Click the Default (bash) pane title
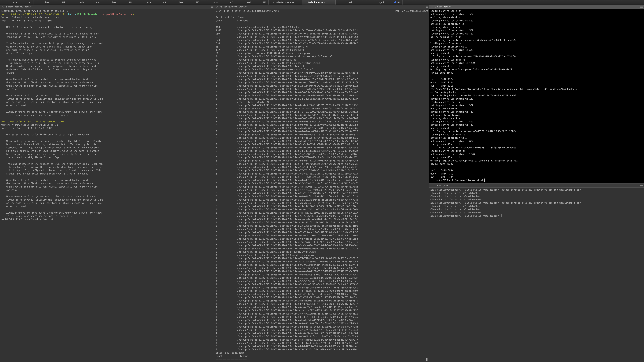This screenshot has width=644, height=362. coord(442,186)
